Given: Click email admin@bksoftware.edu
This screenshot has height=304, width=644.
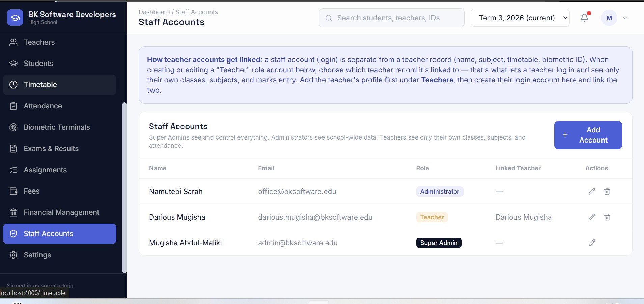Looking at the screenshot, I should tap(298, 243).
